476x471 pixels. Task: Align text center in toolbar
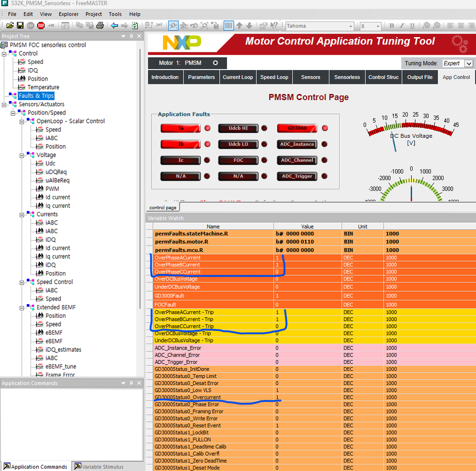click(461, 26)
